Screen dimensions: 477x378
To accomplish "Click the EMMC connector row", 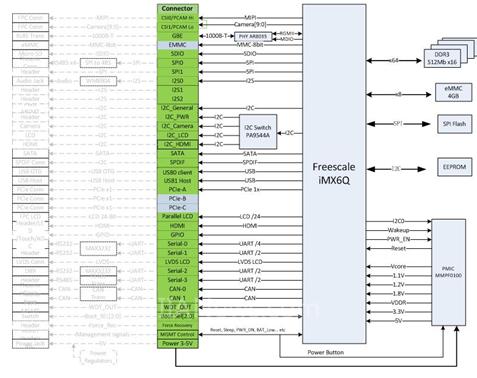I will pos(178,45).
